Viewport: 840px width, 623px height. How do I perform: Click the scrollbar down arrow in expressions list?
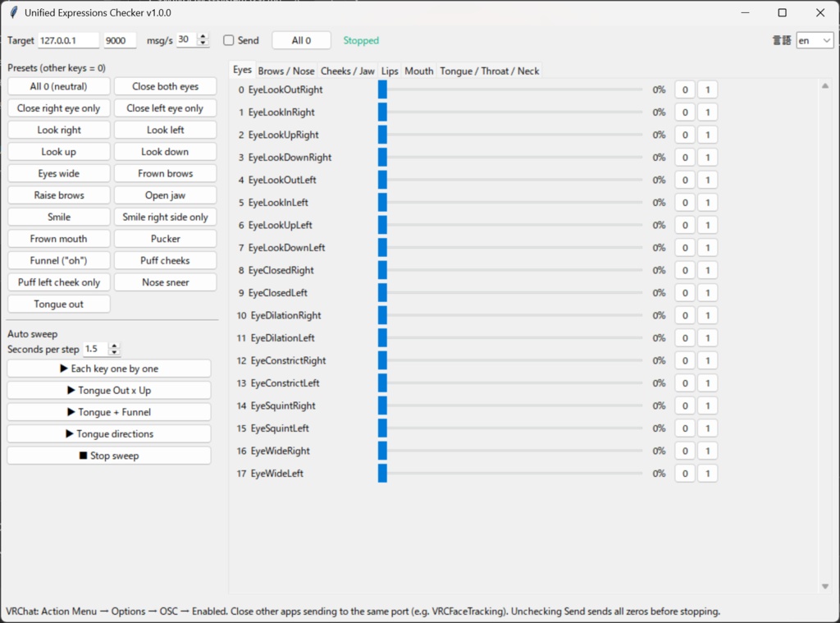[x=825, y=586]
